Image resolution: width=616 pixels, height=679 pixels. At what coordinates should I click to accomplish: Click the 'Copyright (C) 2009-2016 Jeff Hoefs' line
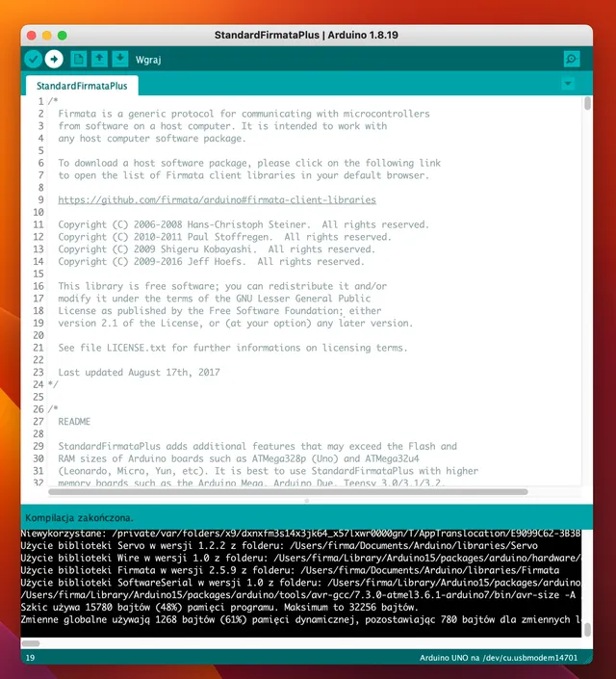point(211,262)
